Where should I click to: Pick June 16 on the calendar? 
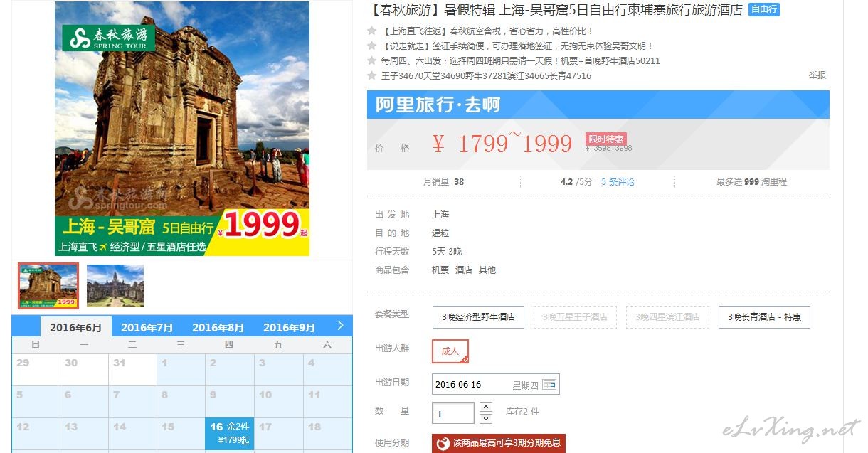(230, 434)
